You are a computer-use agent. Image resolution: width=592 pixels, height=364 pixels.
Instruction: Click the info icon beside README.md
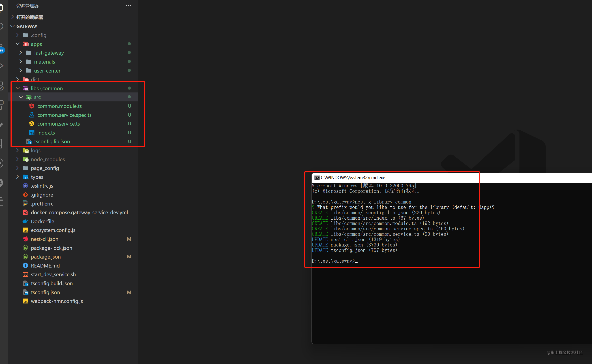click(x=25, y=266)
